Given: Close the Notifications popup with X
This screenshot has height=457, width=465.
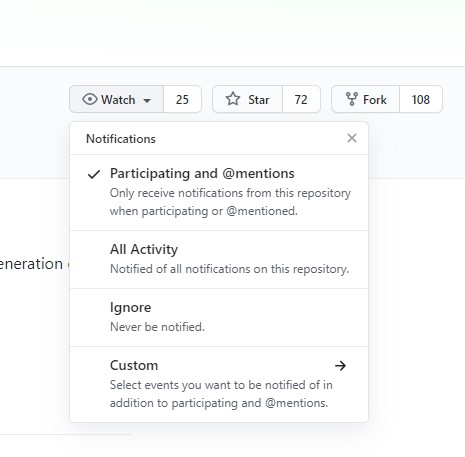Looking at the screenshot, I should (352, 138).
